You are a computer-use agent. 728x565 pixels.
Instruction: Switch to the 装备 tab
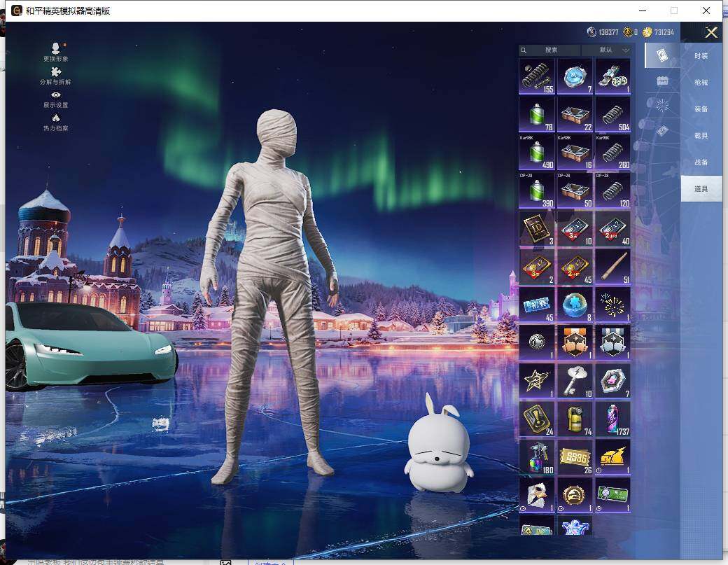(x=701, y=109)
